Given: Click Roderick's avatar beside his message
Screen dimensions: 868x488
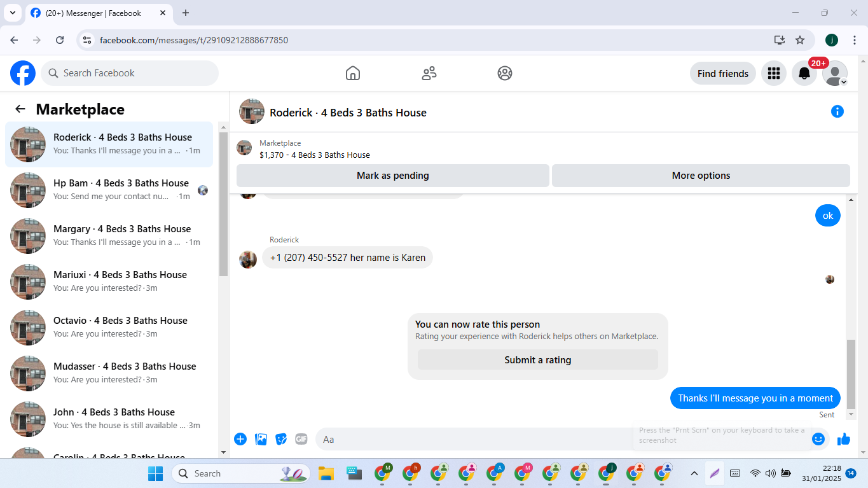Looking at the screenshot, I should [248, 259].
